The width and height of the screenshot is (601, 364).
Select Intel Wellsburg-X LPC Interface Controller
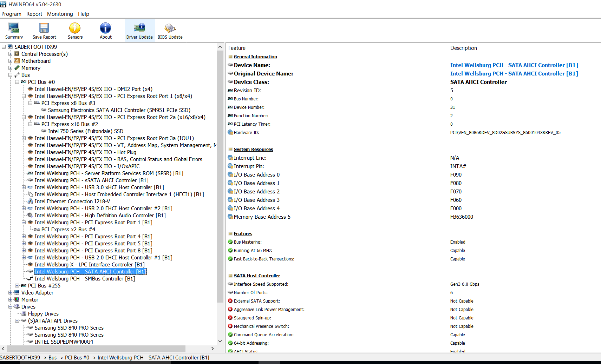(90, 264)
